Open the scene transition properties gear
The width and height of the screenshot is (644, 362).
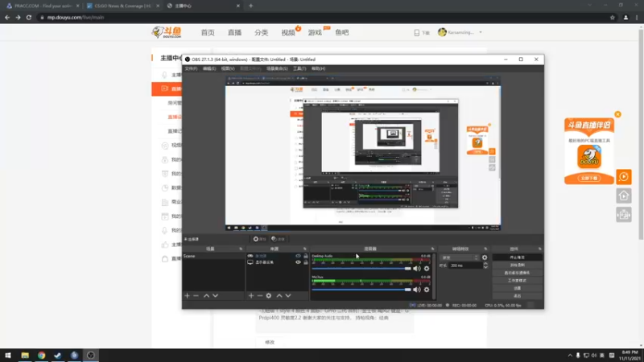[485, 257]
